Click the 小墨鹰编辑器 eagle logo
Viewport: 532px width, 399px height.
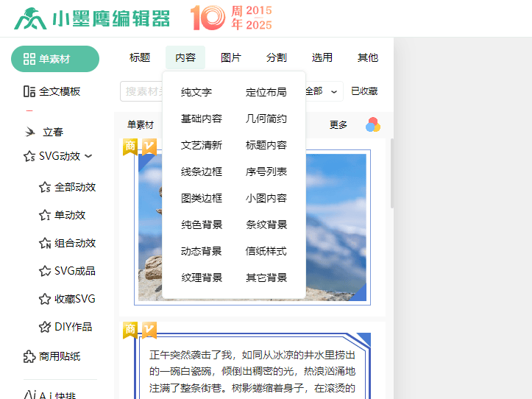pos(29,18)
